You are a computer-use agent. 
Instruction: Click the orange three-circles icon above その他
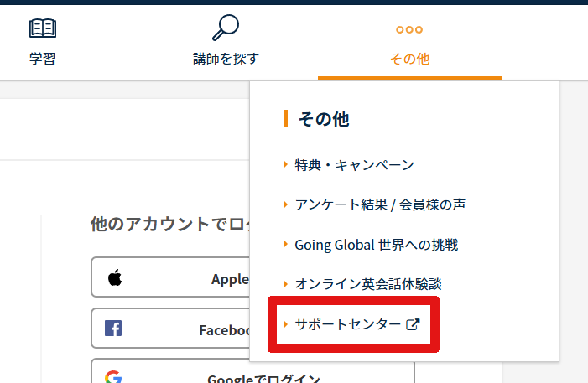pyautogui.click(x=409, y=29)
